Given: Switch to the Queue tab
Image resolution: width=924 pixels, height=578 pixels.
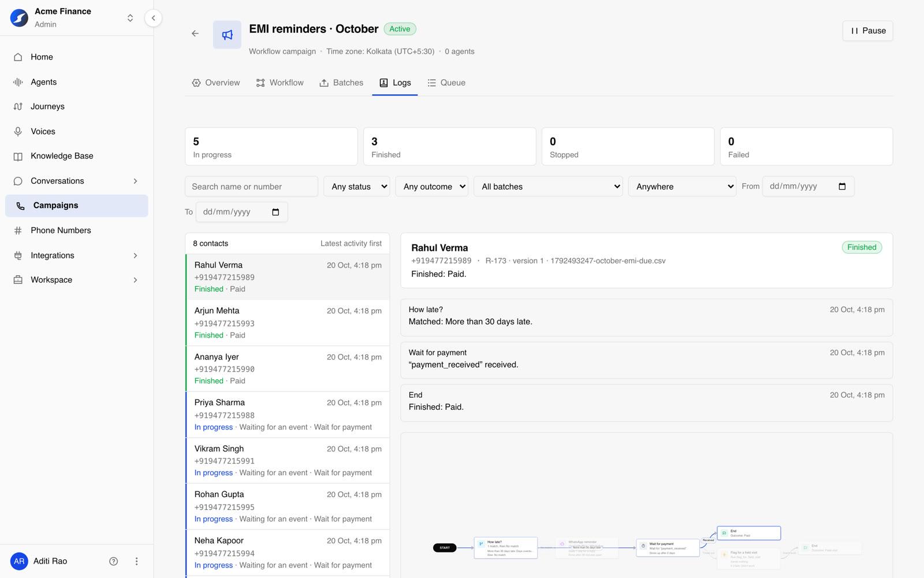Looking at the screenshot, I should click(446, 83).
